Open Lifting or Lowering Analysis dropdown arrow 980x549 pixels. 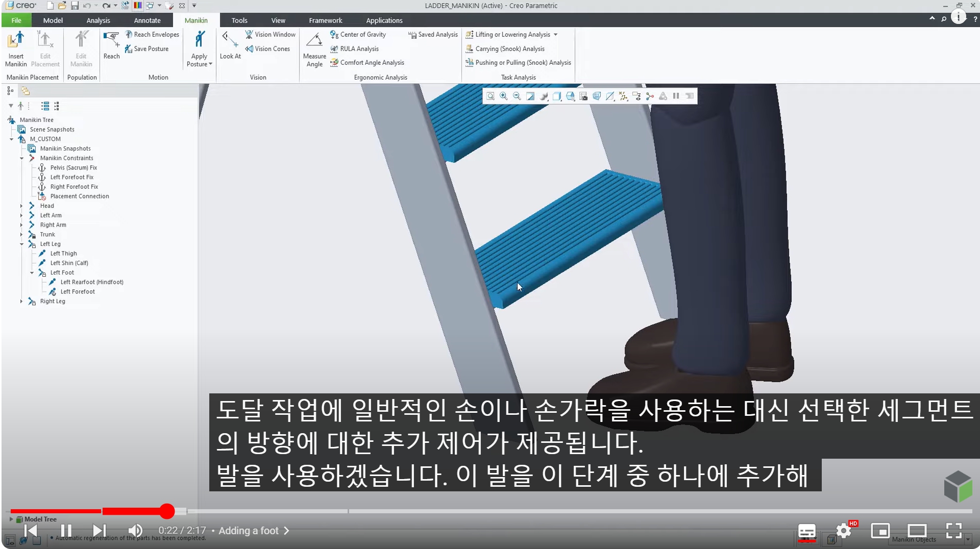(555, 35)
